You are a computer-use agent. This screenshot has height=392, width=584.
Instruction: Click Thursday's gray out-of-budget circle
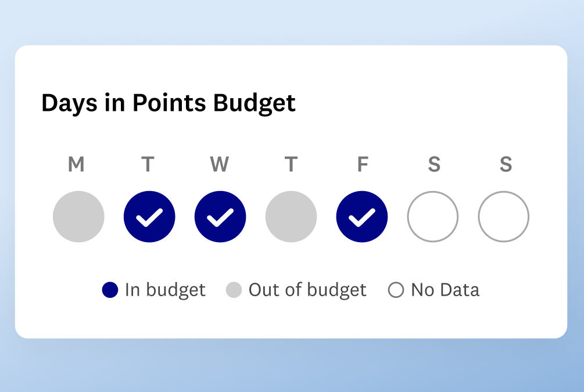click(291, 217)
